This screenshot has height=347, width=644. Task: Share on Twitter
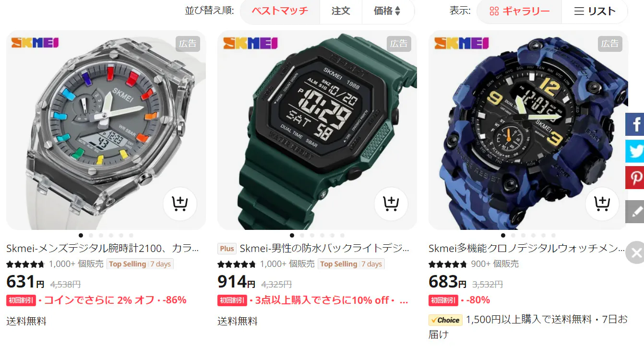pyautogui.click(x=635, y=151)
